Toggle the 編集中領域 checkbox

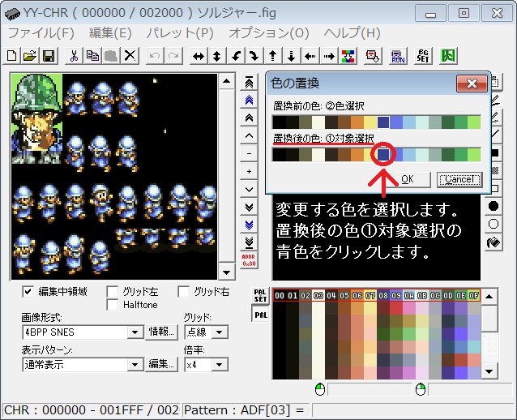click(28, 292)
